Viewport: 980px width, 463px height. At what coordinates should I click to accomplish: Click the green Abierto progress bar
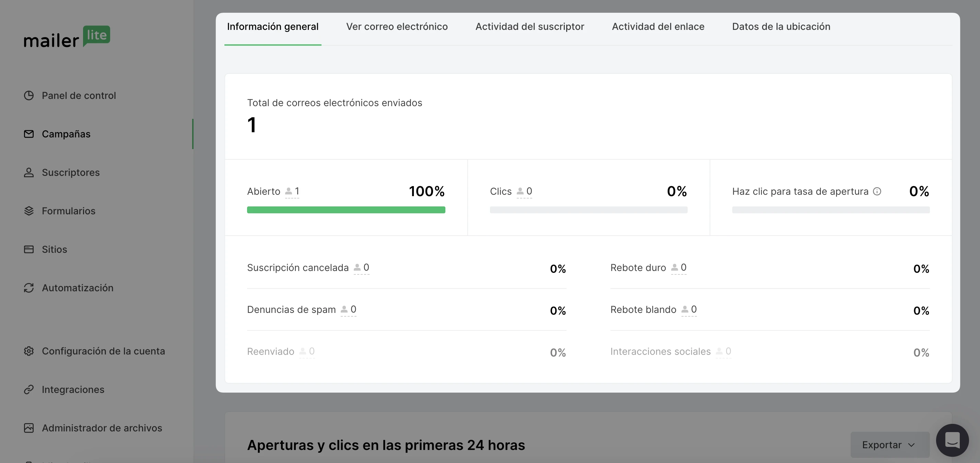pos(346,210)
